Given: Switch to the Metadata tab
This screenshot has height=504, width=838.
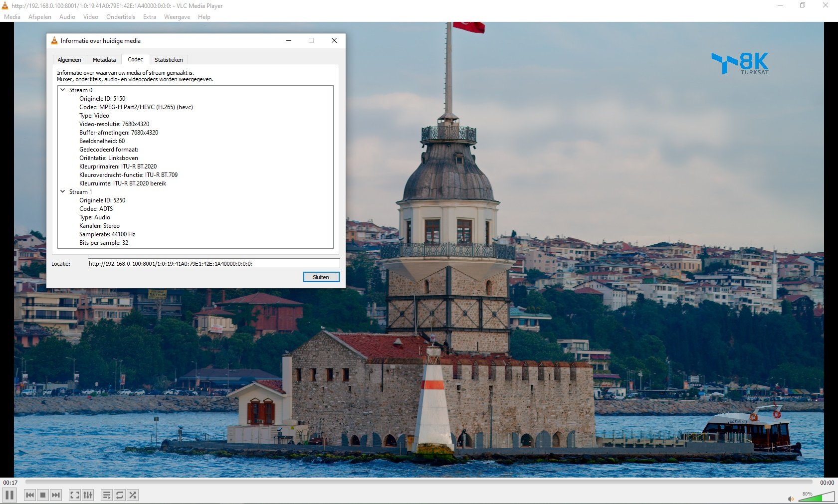Looking at the screenshot, I should (x=104, y=60).
